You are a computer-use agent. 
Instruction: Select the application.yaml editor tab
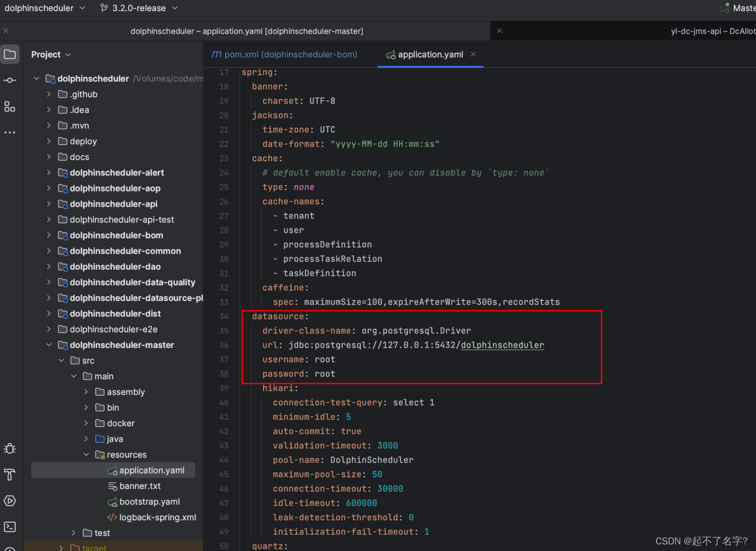click(430, 54)
